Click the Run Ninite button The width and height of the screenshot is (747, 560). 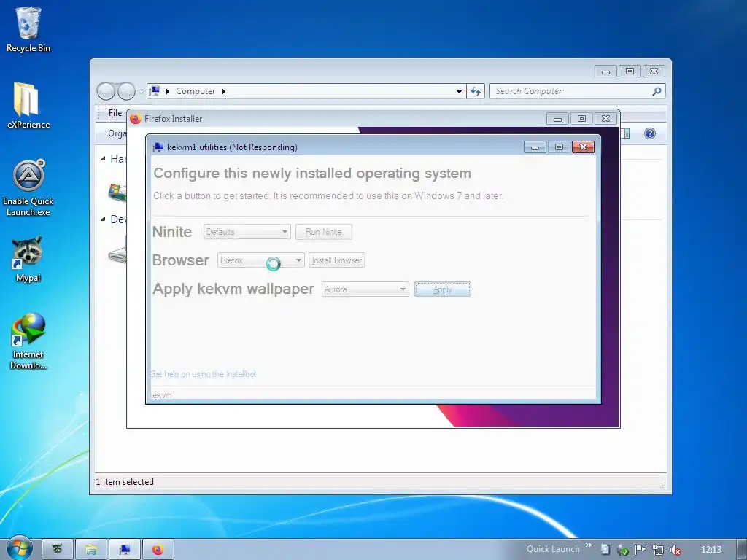point(323,232)
